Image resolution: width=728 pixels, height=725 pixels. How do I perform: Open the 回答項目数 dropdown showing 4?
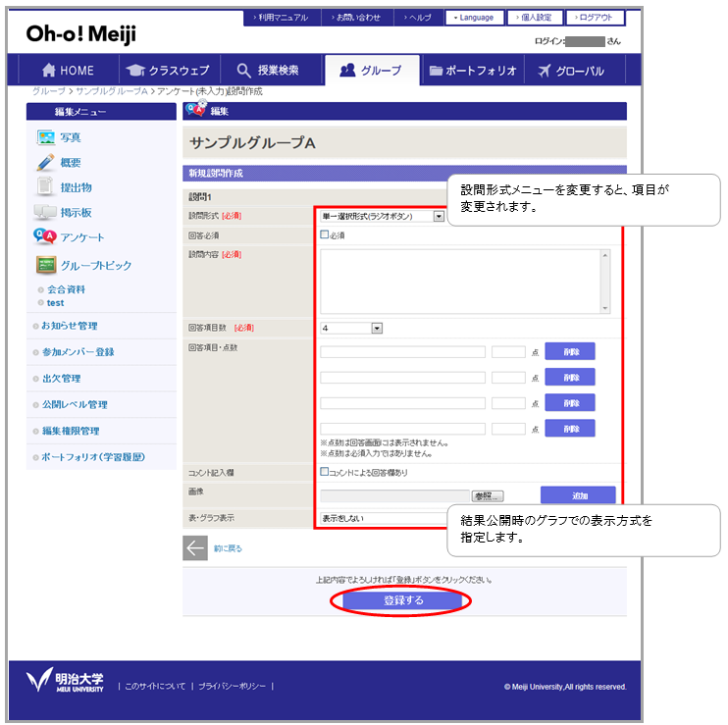click(351, 328)
